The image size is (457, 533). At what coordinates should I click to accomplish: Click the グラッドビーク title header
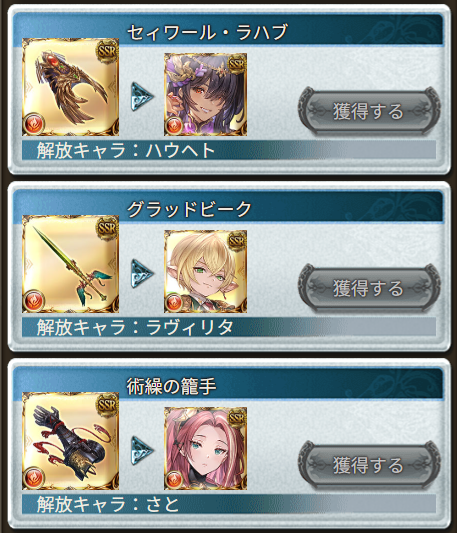tap(189, 209)
